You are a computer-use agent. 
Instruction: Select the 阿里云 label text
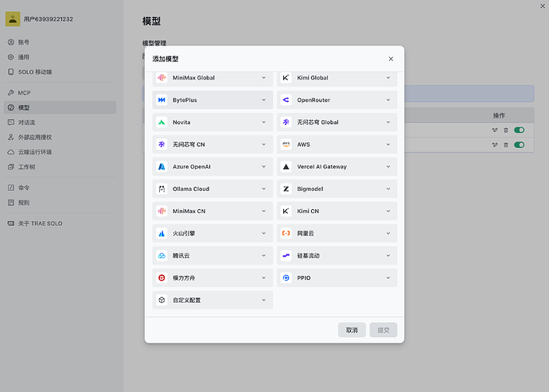coord(306,234)
